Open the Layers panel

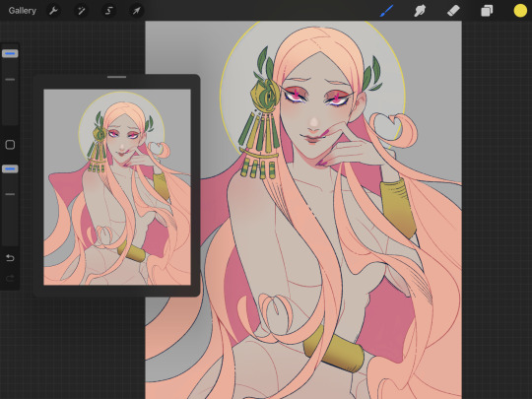[487, 11]
